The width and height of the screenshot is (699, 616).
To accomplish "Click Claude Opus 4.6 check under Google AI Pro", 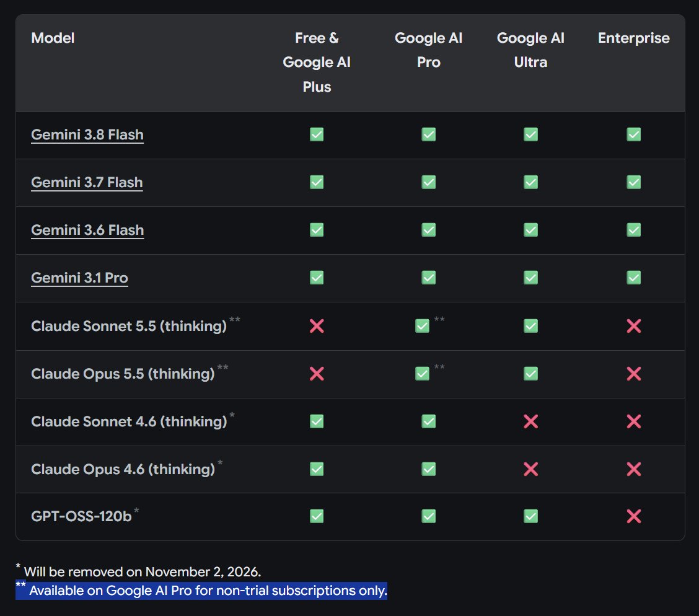I will [428, 469].
